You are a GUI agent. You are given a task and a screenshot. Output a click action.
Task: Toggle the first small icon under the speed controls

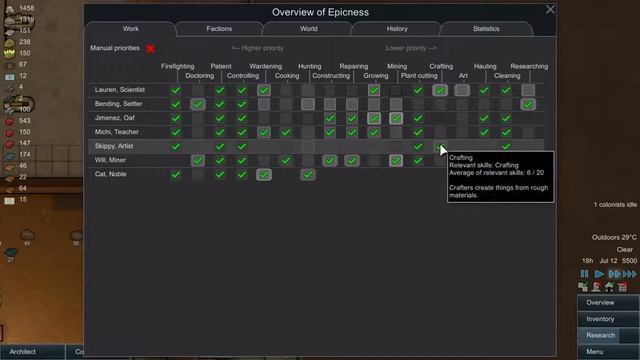(x=583, y=287)
